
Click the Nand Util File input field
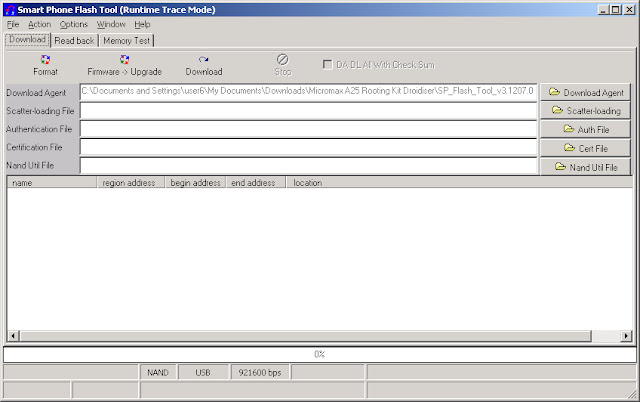[x=308, y=166]
